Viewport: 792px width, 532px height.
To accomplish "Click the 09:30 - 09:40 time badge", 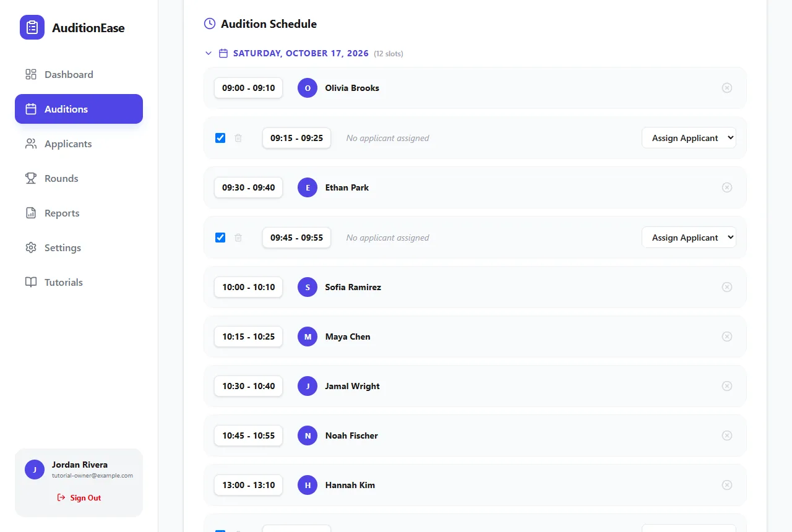I will click(248, 187).
